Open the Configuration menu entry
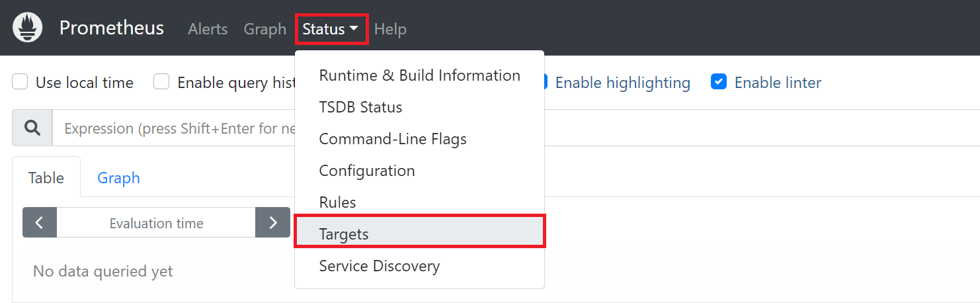Image resolution: width=980 pixels, height=303 pixels. coord(367,171)
